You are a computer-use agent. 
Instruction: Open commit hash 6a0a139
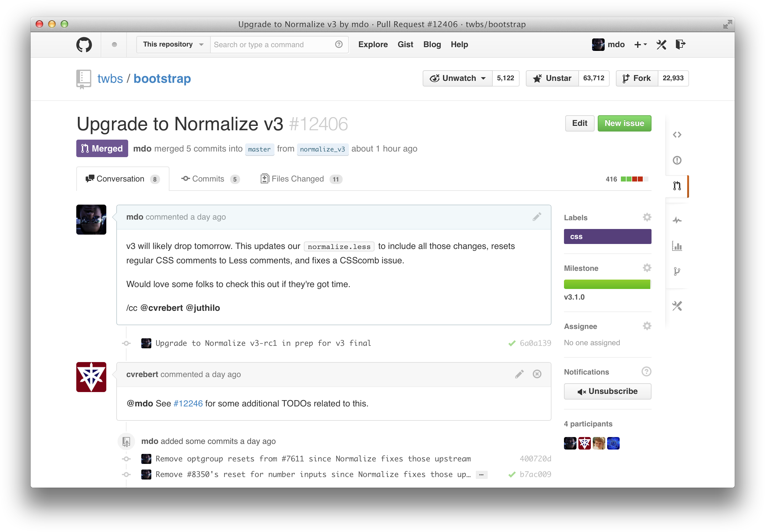(x=535, y=343)
